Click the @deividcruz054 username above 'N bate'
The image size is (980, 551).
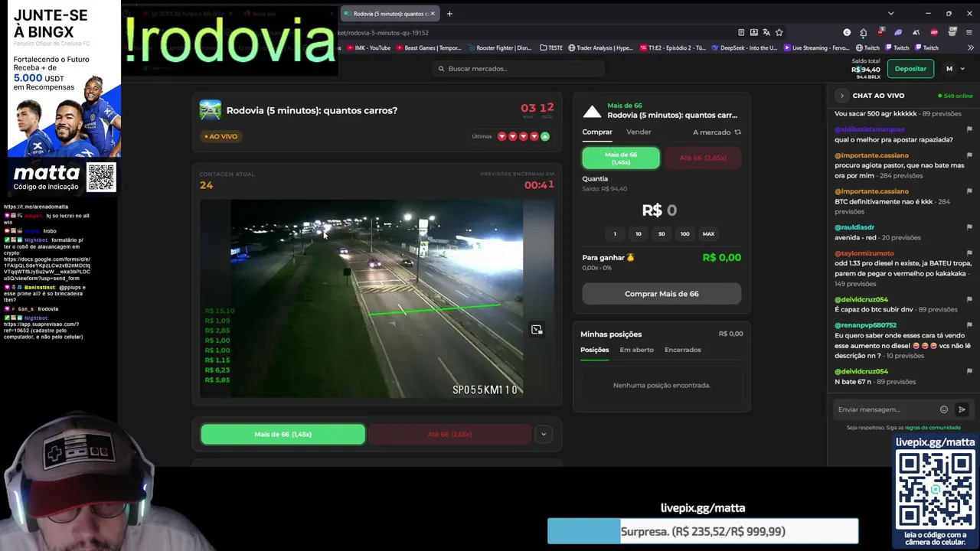861,371
